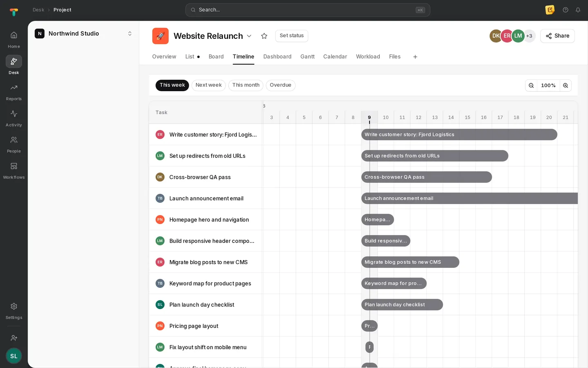The height and width of the screenshot is (368, 588).
Task: Click the LM member avatar in header
Action: coord(518,36)
